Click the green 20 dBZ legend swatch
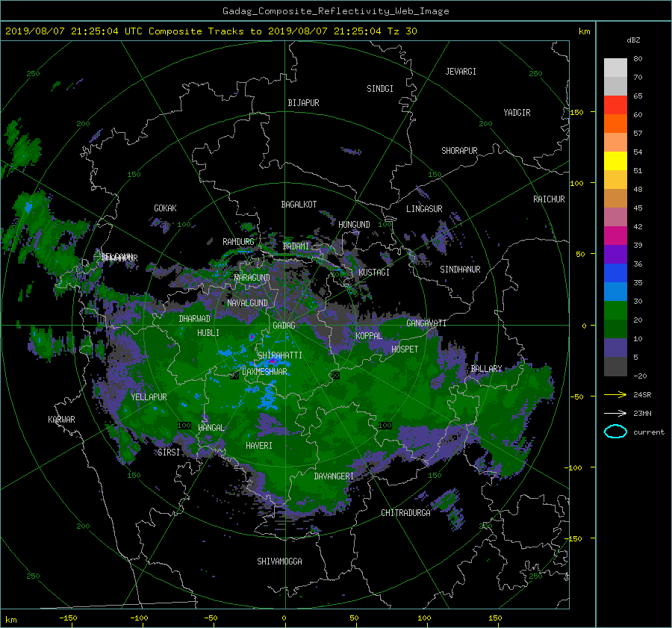 (x=615, y=311)
